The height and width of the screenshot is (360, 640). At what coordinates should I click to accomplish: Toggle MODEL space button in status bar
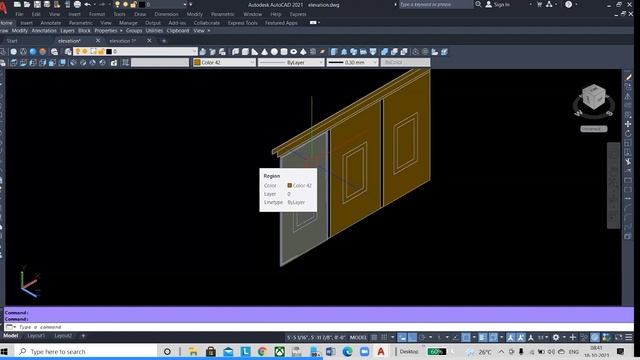(x=358, y=338)
